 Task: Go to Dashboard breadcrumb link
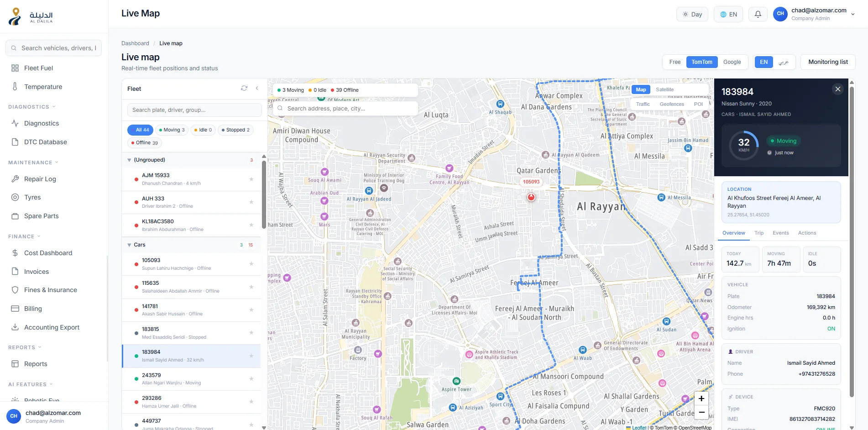click(135, 43)
